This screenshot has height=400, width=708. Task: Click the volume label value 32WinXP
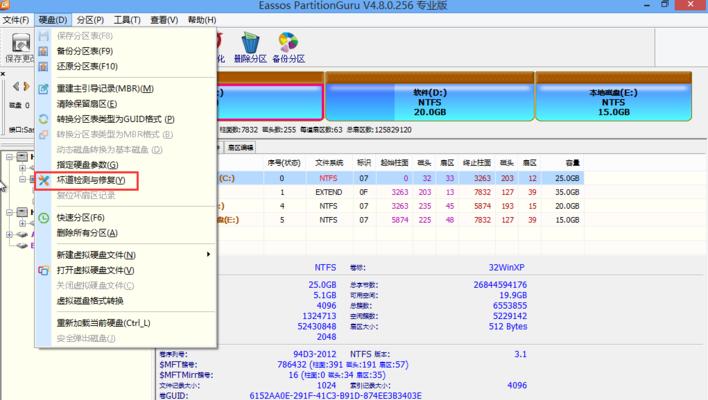[506, 268]
